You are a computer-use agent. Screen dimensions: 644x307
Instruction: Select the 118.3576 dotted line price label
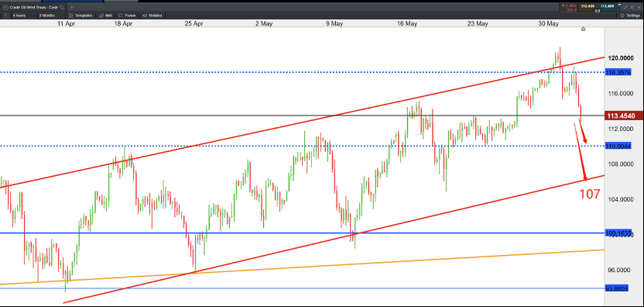click(619, 72)
